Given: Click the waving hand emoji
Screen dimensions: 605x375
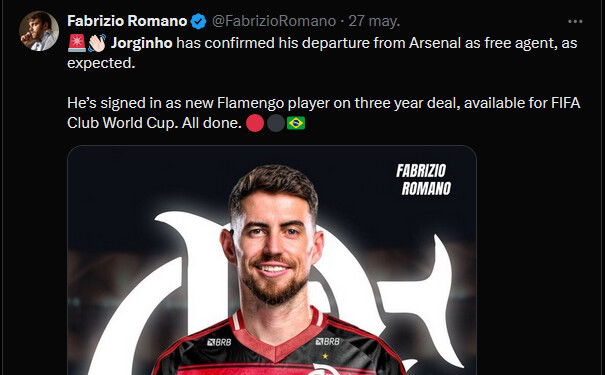Looking at the screenshot, I should pyautogui.click(x=97, y=43).
